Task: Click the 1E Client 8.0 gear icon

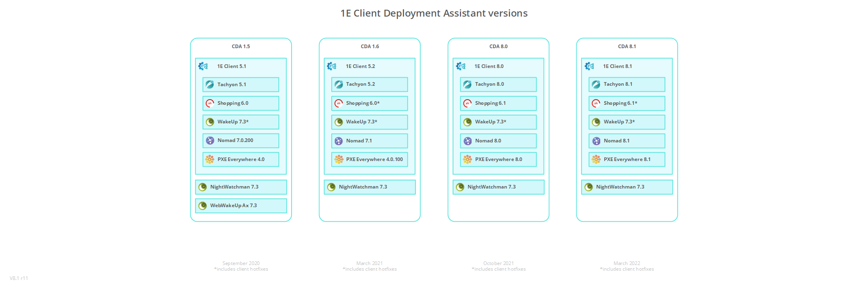Action: pos(461,66)
